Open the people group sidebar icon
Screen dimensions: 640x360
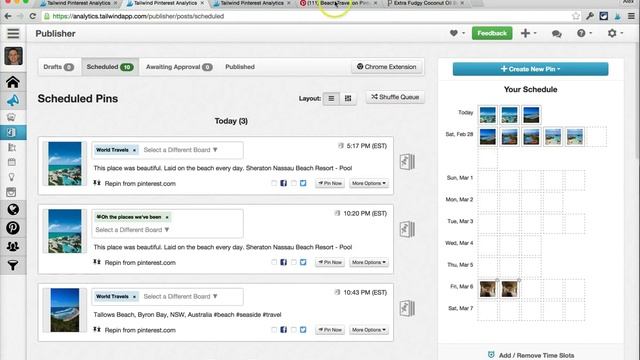click(13, 247)
